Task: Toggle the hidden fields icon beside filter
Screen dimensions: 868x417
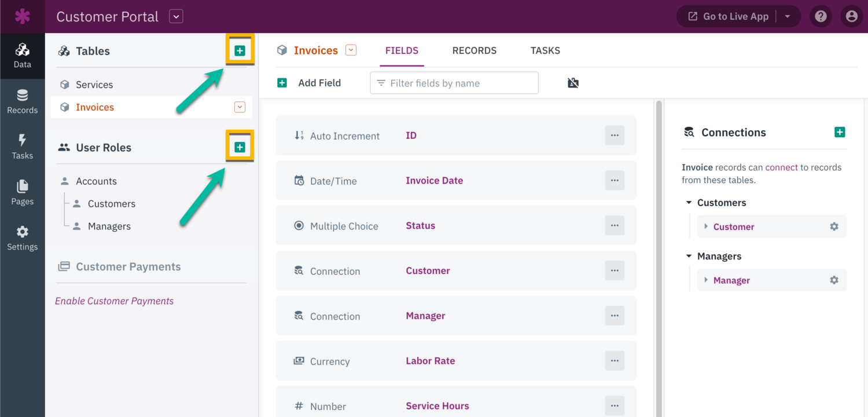Action: pyautogui.click(x=573, y=83)
